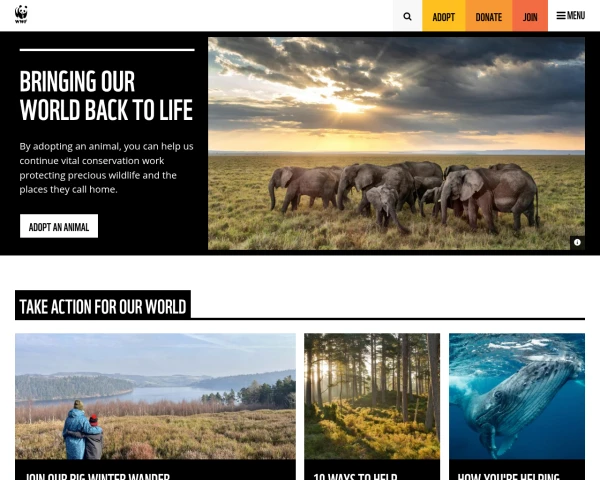Click the TAKE ACTION FOR OUR WORLD heading
Image resolution: width=600 pixels, height=480 pixels.
[x=103, y=307]
